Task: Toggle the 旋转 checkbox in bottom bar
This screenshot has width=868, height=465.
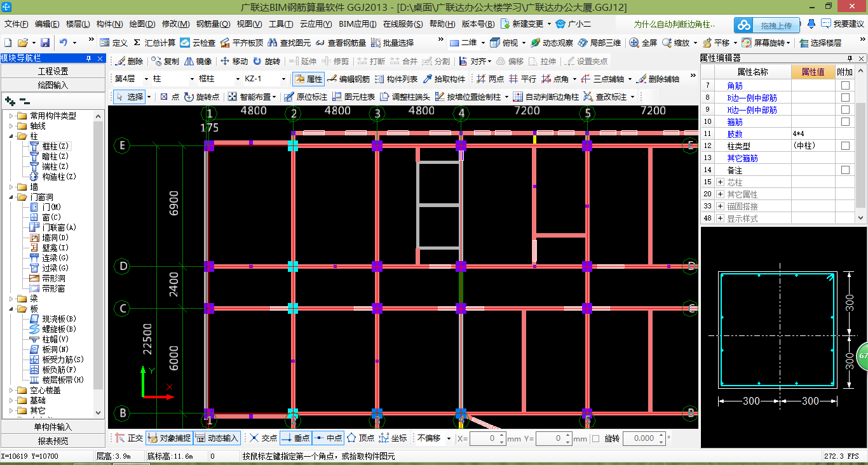Action: (595, 438)
